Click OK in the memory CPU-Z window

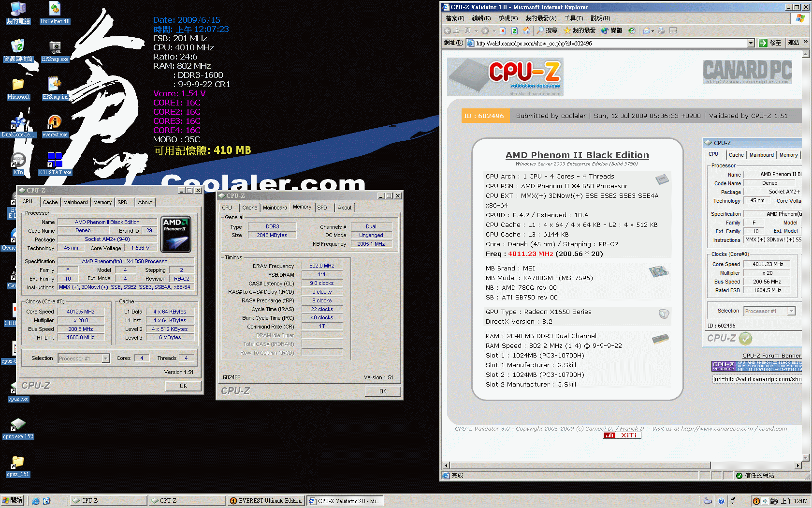tap(383, 391)
